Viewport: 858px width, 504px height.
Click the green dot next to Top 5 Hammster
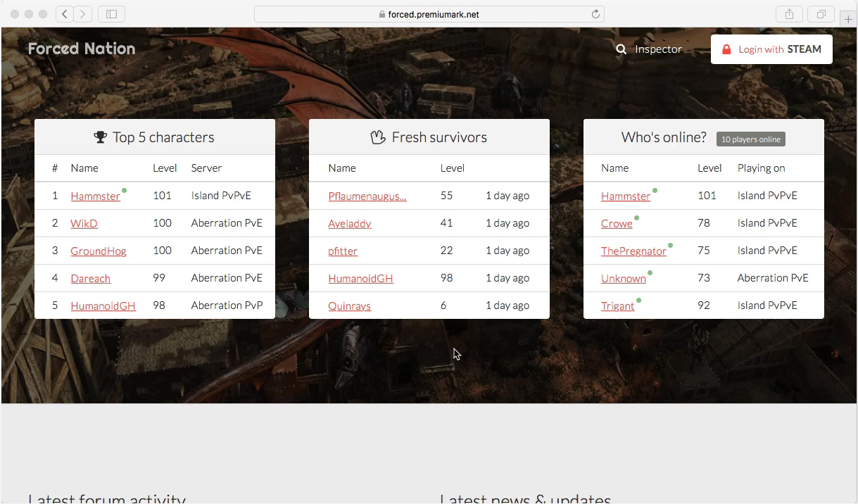pyautogui.click(x=125, y=190)
